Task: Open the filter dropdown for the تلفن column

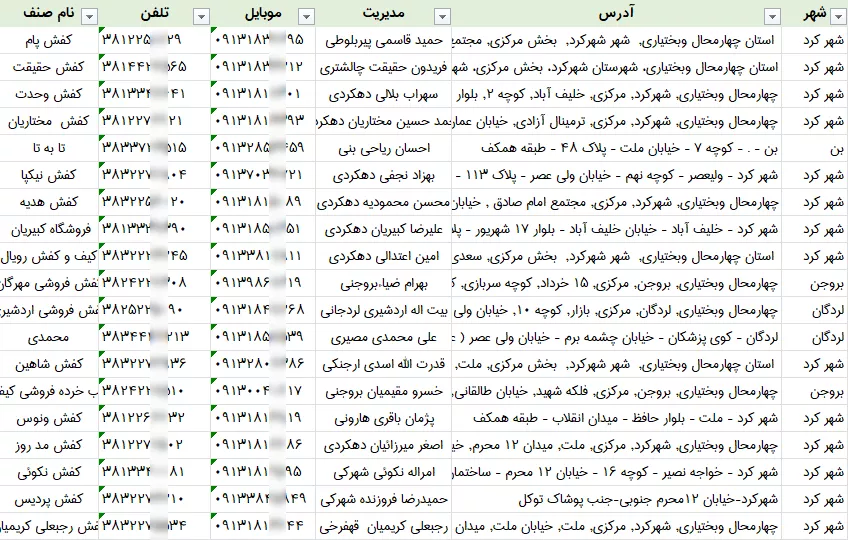Action: (202, 17)
